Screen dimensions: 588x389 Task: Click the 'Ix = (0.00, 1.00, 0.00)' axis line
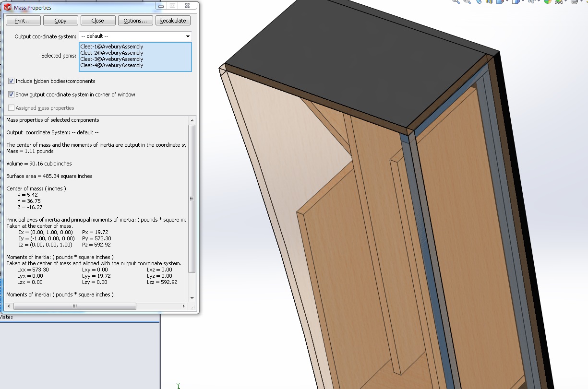pyautogui.click(x=46, y=232)
